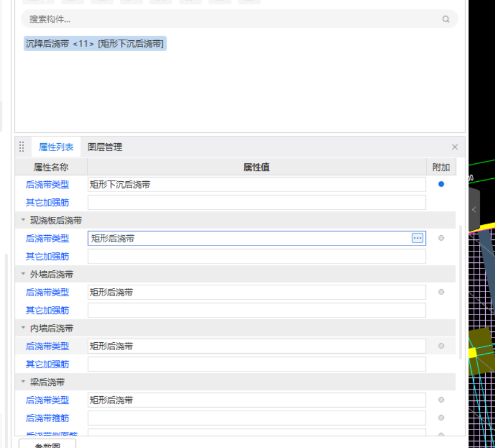Collapse the 梁后浇带 group
This screenshot has width=495, height=448.
pos(23,382)
